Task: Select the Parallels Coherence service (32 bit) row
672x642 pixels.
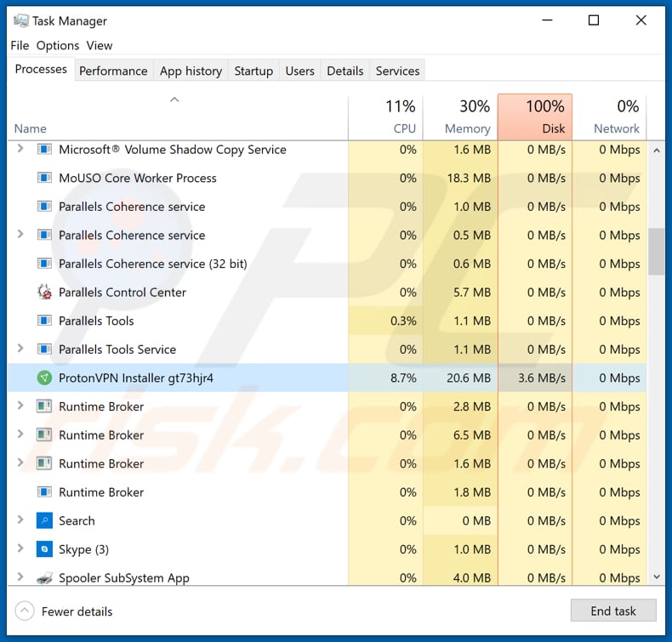Action: pos(327,264)
